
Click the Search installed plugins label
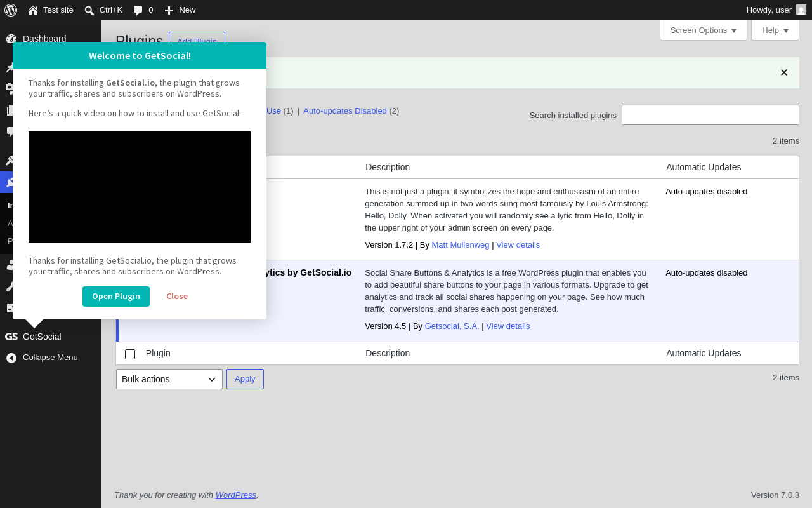point(573,116)
